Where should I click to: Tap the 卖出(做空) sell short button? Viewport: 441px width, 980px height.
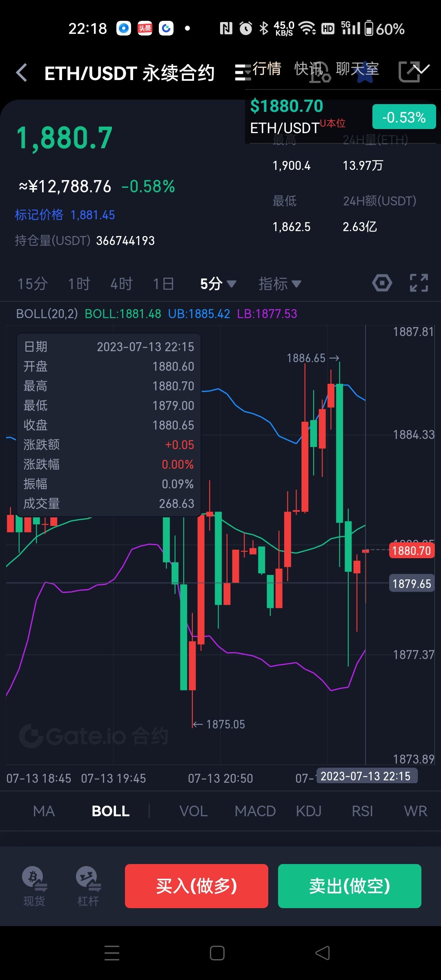pyautogui.click(x=350, y=886)
